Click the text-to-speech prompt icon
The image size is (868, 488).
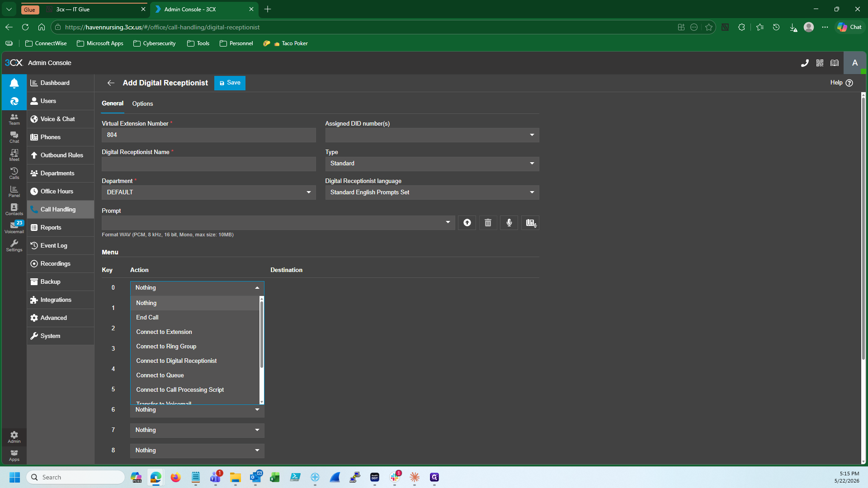pyautogui.click(x=531, y=223)
